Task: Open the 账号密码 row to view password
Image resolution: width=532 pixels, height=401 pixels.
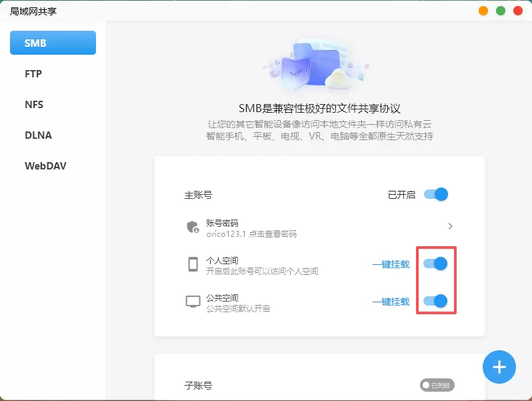Action: (x=319, y=228)
